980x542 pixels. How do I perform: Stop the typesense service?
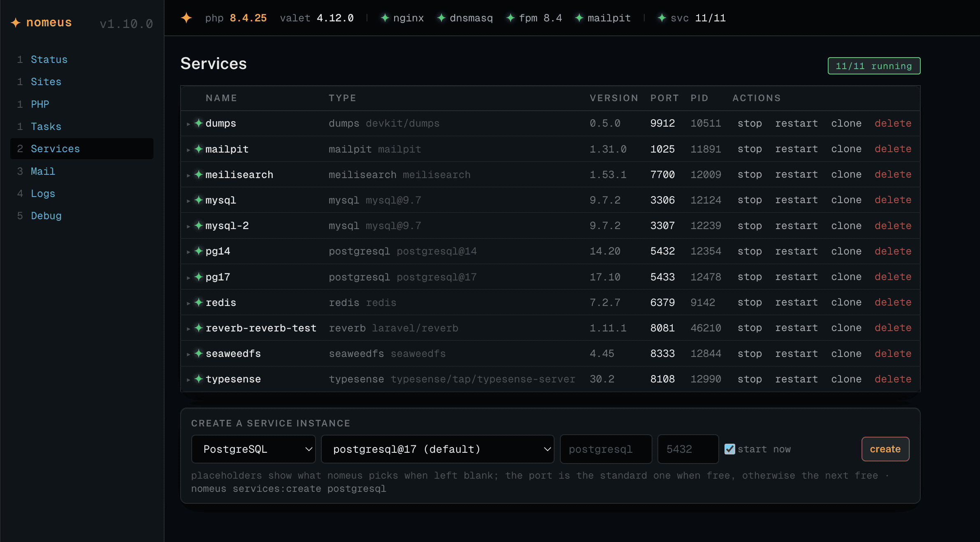click(x=750, y=379)
